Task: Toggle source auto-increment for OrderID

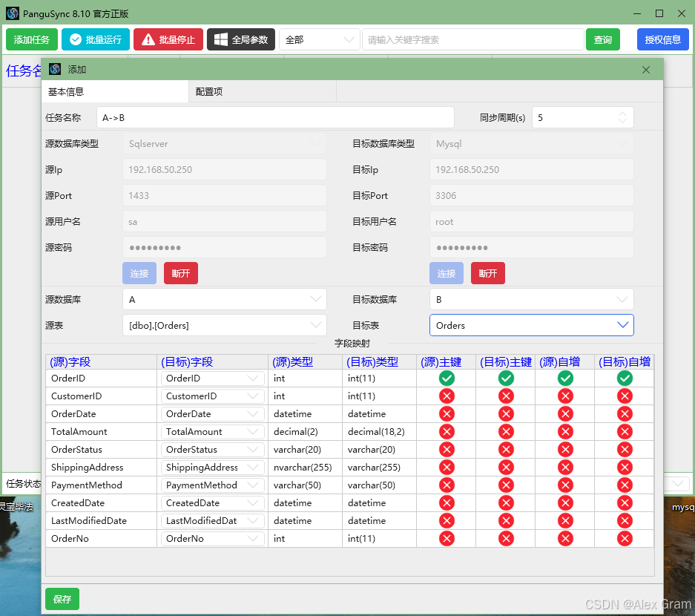Action: 565,379
